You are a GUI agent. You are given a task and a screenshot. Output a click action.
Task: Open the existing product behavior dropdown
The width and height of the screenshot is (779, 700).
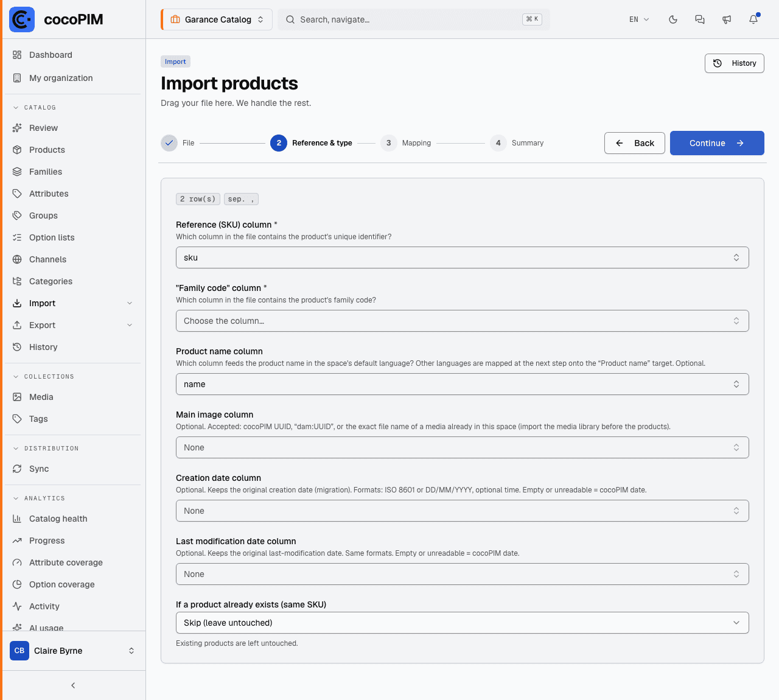463,623
